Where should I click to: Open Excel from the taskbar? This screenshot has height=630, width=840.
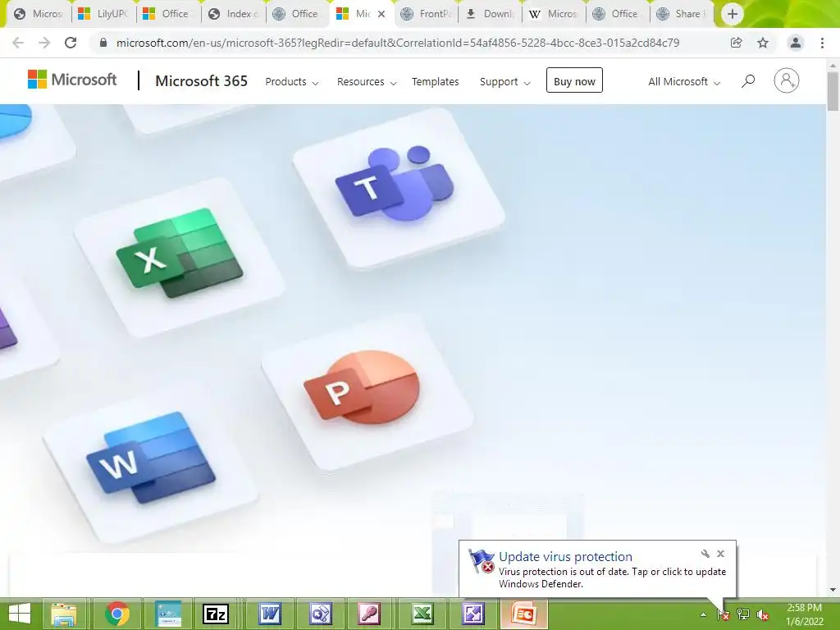[422, 614]
